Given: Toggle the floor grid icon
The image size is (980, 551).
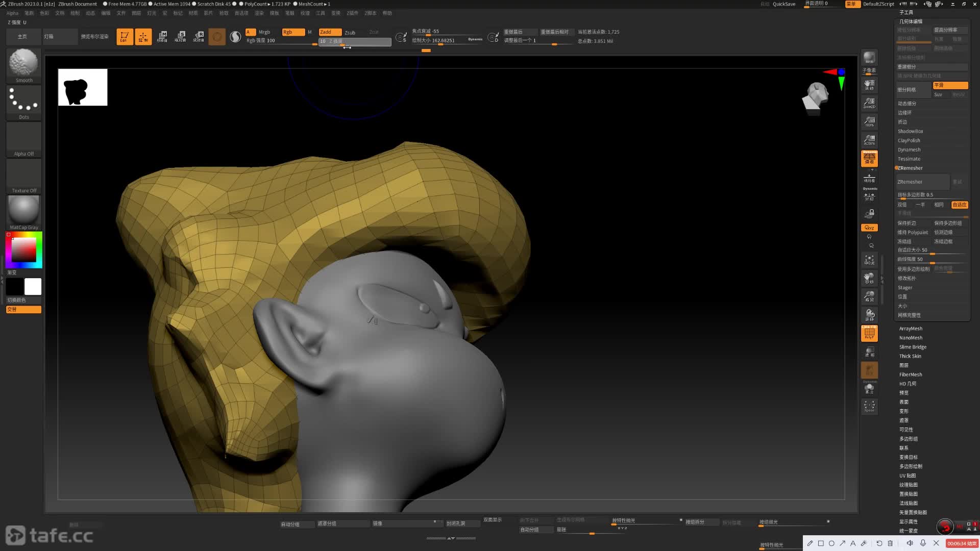Looking at the screenshot, I should pyautogui.click(x=869, y=179).
